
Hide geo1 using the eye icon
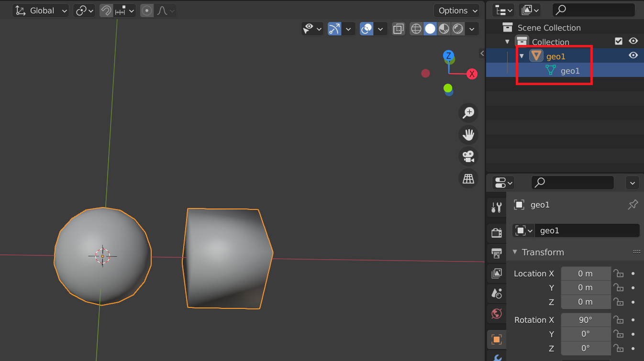click(633, 55)
